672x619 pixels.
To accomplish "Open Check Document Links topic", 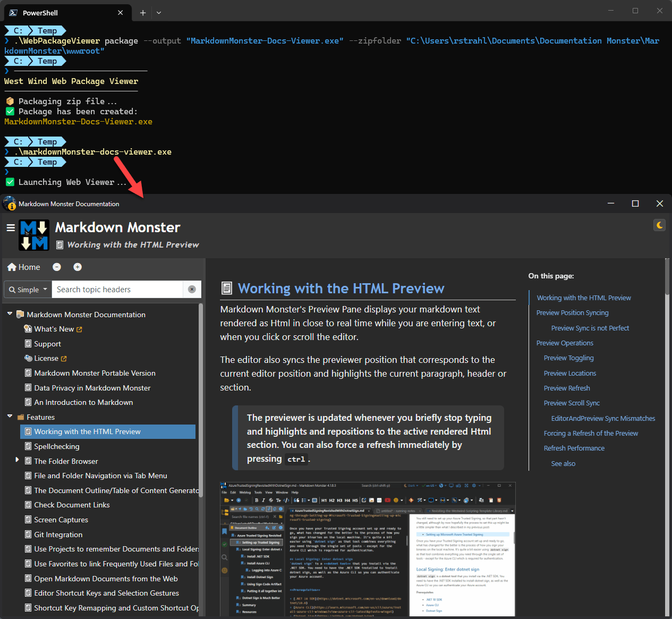I will 72,505.
